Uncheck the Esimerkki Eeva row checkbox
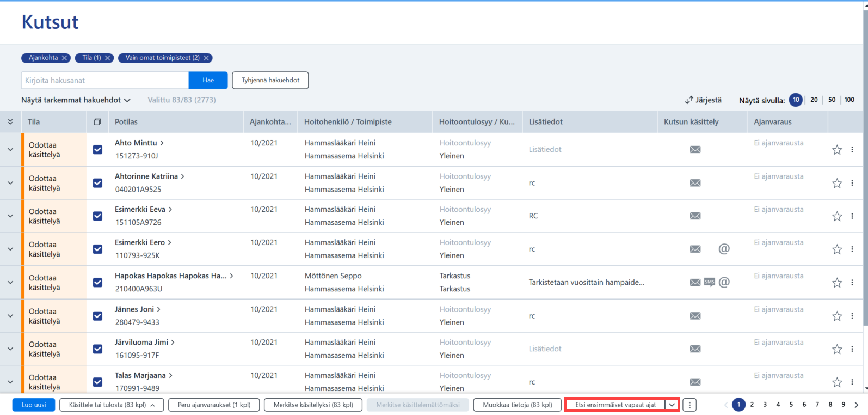Viewport: 868px width, 415px height. (x=97, y=216)
